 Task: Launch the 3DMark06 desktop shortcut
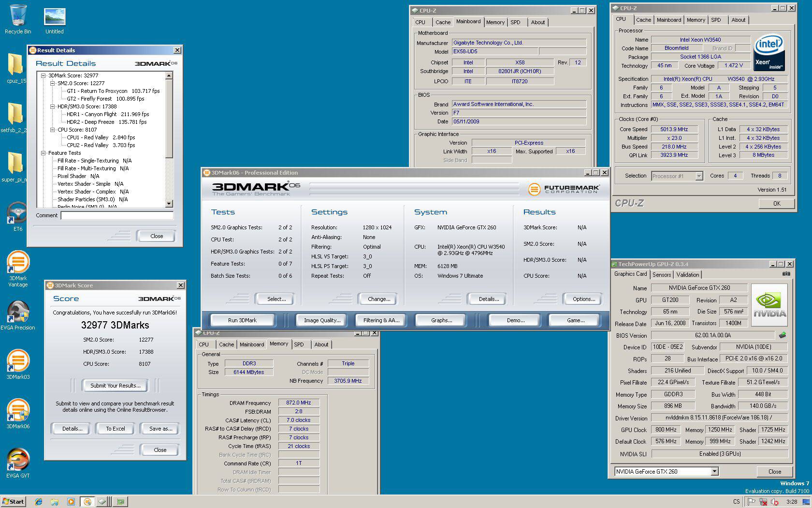pos(18,414)
